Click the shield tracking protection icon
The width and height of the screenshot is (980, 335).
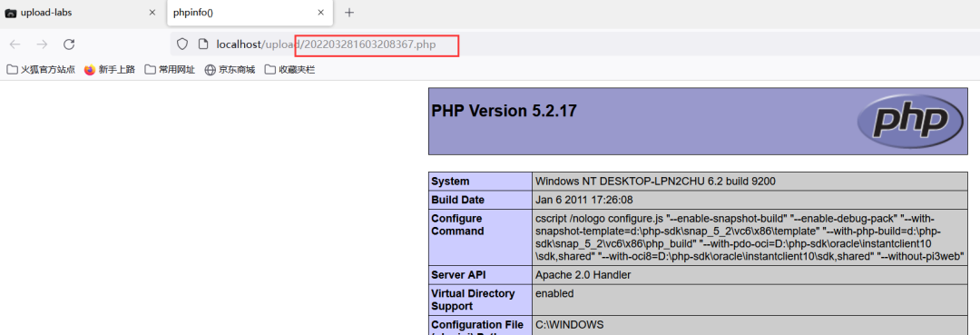181,44
